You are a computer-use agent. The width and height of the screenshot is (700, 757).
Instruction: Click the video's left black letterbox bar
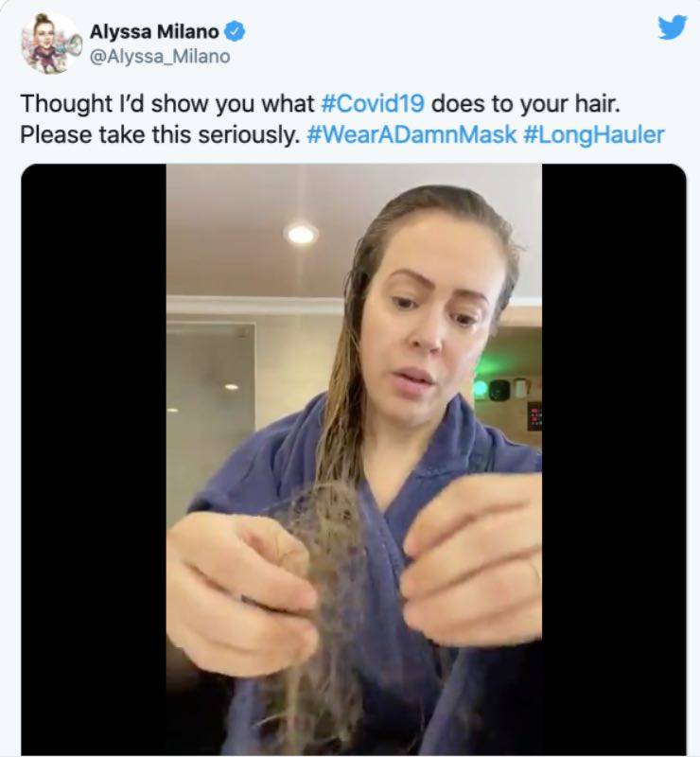[94, 459]
